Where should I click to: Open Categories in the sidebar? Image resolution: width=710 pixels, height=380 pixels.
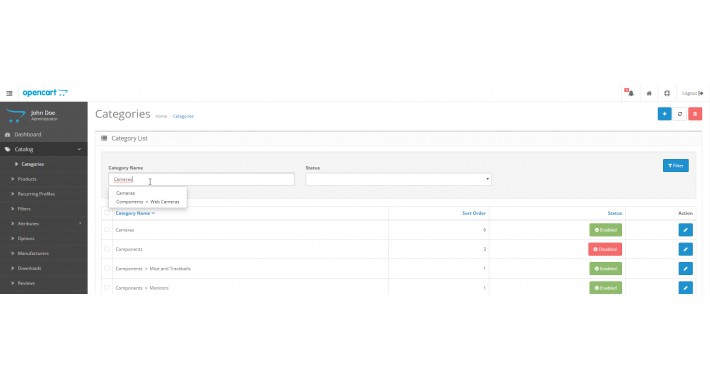(33, 164)
